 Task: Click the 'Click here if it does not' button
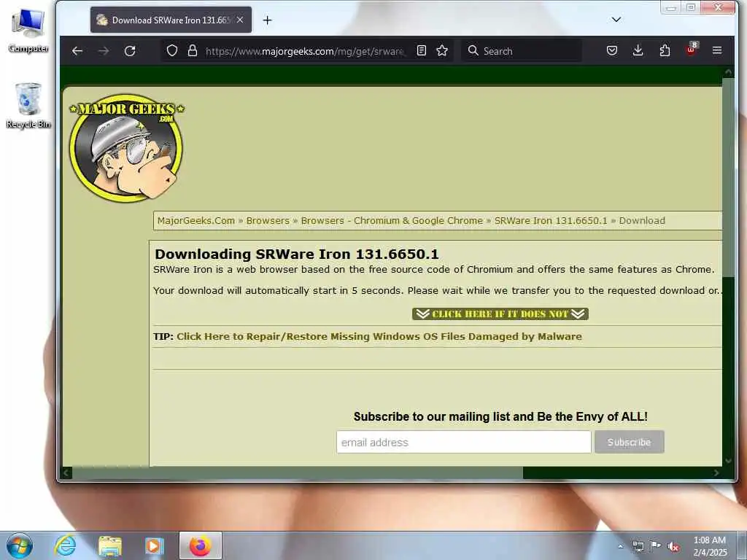(x=500, y=314)
